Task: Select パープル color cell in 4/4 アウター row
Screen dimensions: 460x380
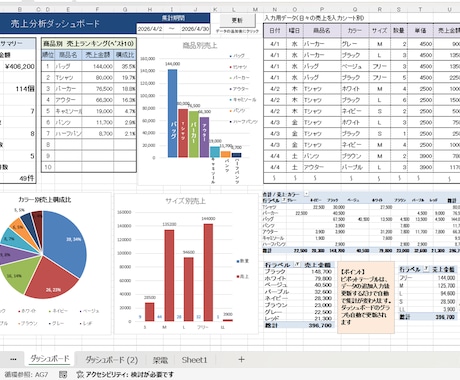Action: pos(354,167)
